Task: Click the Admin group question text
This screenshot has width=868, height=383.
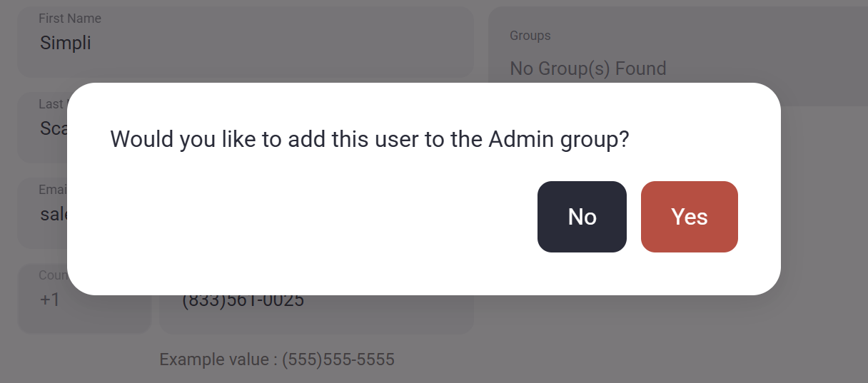Action: pos(369,138)
